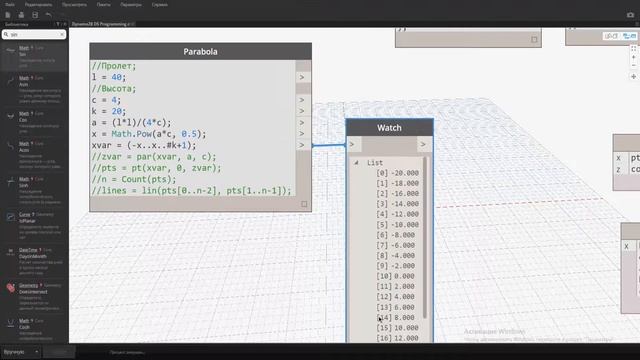
Task: Open the library filter icon
Action: [58, 24]
